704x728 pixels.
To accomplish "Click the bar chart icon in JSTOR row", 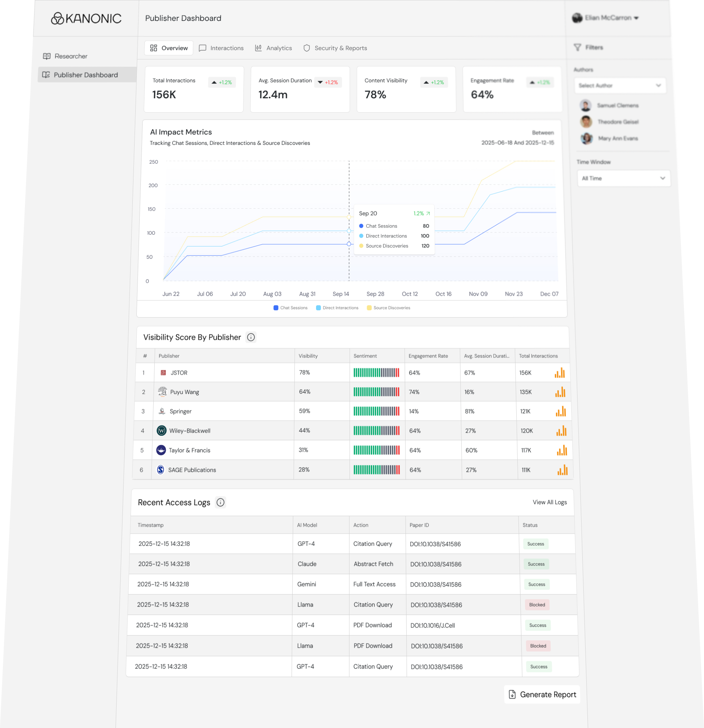I will 560,373.
